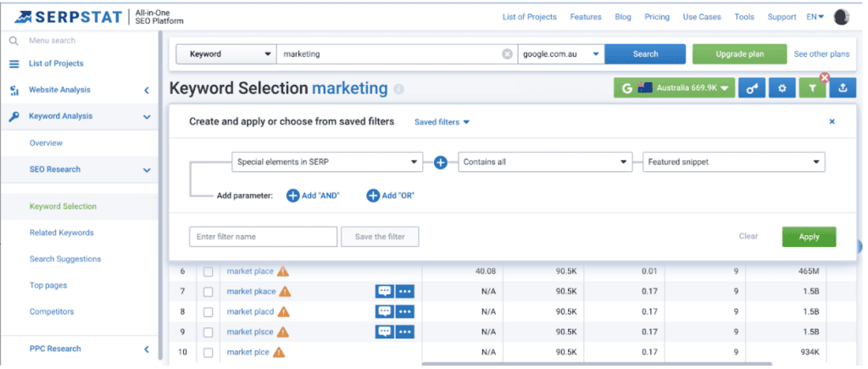
Task: Click the Enter filter name field
Action: click(x=263, y=237)
